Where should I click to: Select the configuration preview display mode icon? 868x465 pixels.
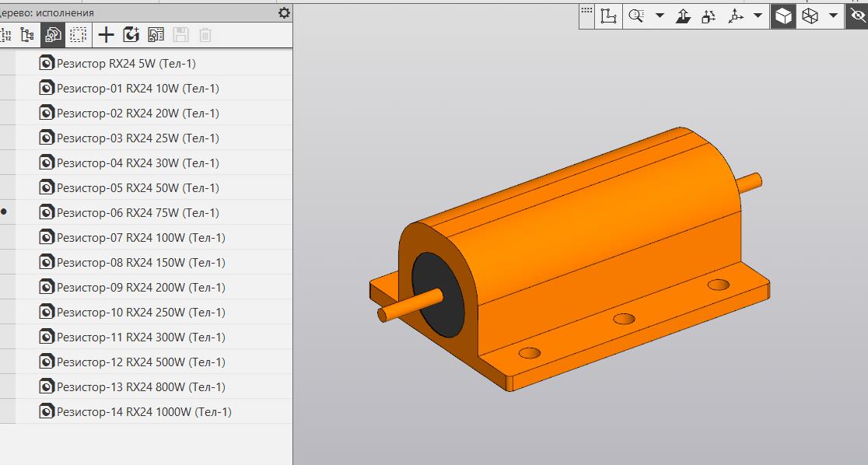[51, 35]
